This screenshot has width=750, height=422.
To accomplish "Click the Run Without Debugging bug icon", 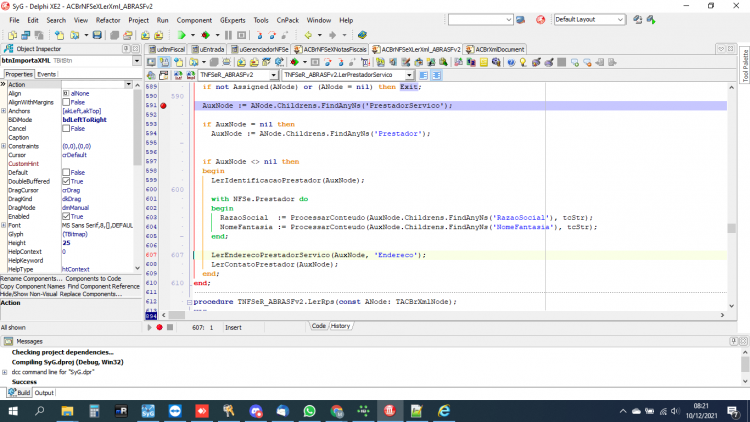I will [206, 35].
